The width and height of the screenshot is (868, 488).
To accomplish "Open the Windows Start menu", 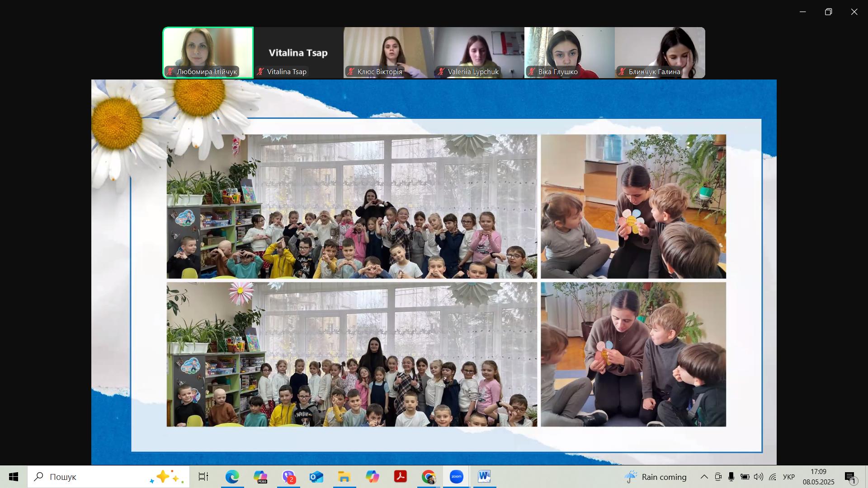I will 14,477.
